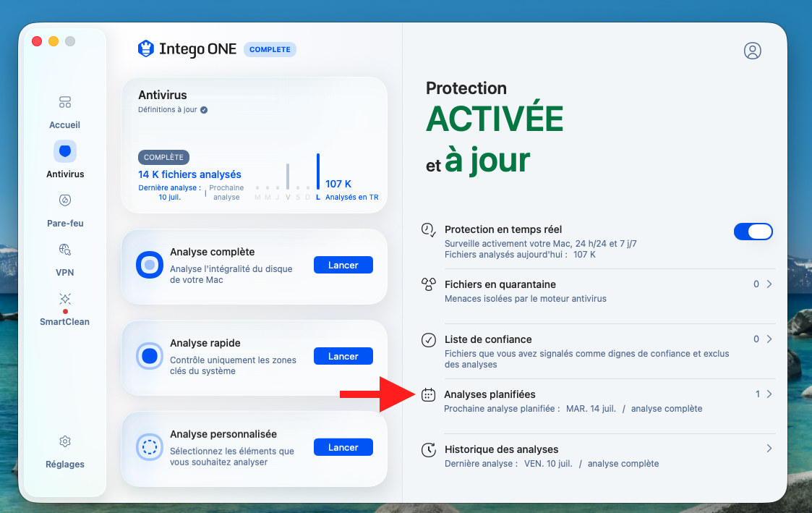812x513 pixels.
Task: Expand Analyses planifiées chevron
Action: pos(769,394)
